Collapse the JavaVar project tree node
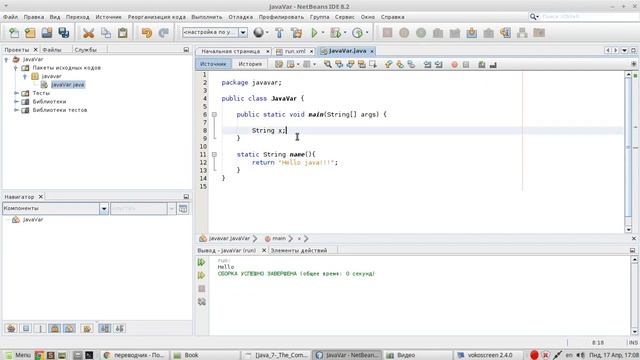Image resolution: width=640 pixels, height=360 pixels. tap(6, 60)
